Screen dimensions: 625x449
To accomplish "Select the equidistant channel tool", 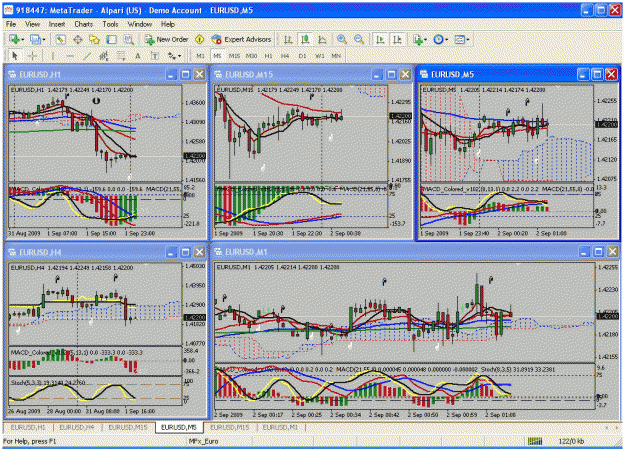I will pos(104,56).
